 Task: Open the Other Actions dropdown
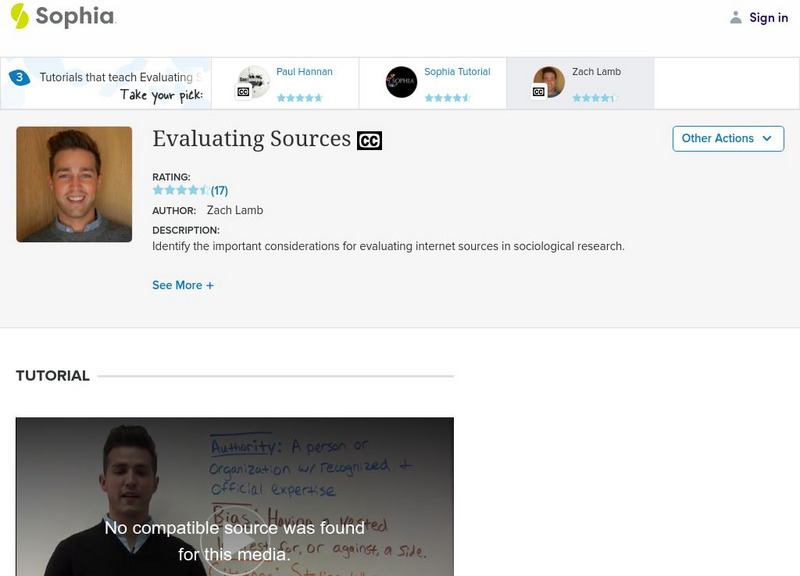point(727,138)
